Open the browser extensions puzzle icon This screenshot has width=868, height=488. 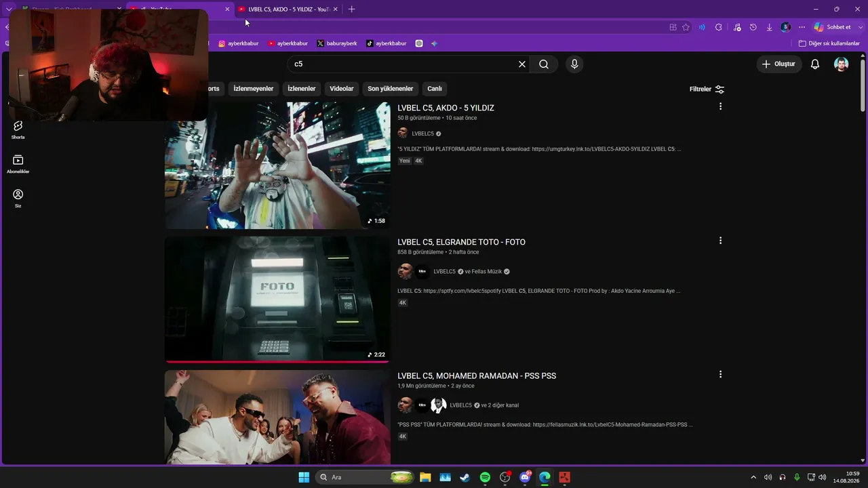(719, 27)
